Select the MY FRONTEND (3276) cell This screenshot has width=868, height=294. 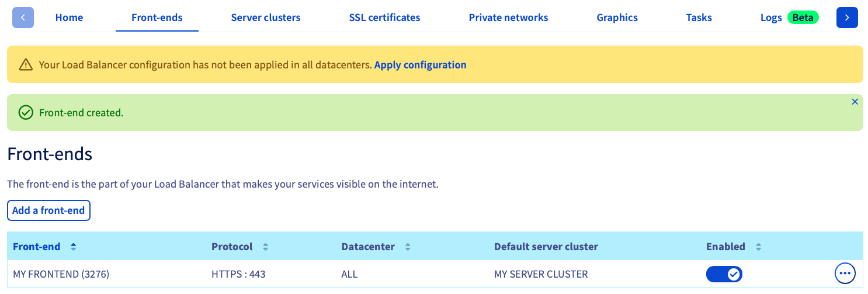61,274
